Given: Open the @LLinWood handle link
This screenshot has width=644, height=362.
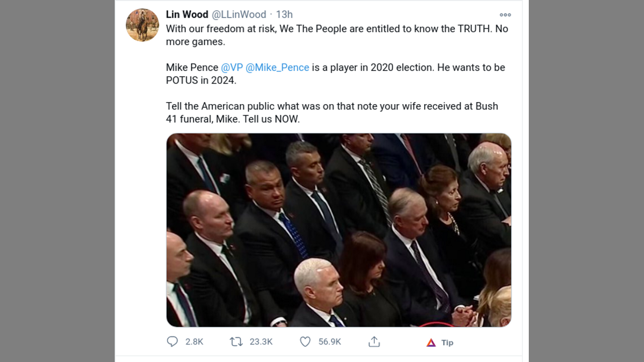Looking at the screenshot, I should (238, 15).
